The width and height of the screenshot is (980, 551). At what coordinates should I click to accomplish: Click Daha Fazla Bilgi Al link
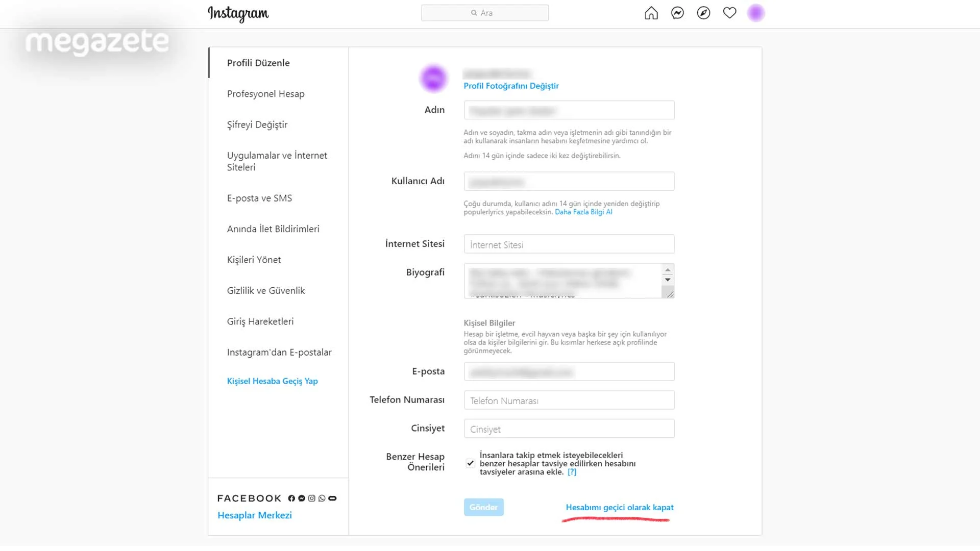(583, 212)
